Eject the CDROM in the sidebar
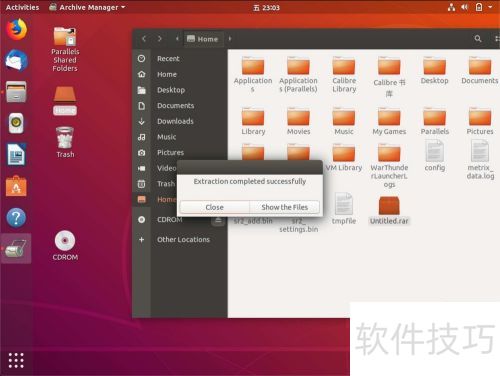The width and height of the screenshot is (500, 376). (218, 220)
